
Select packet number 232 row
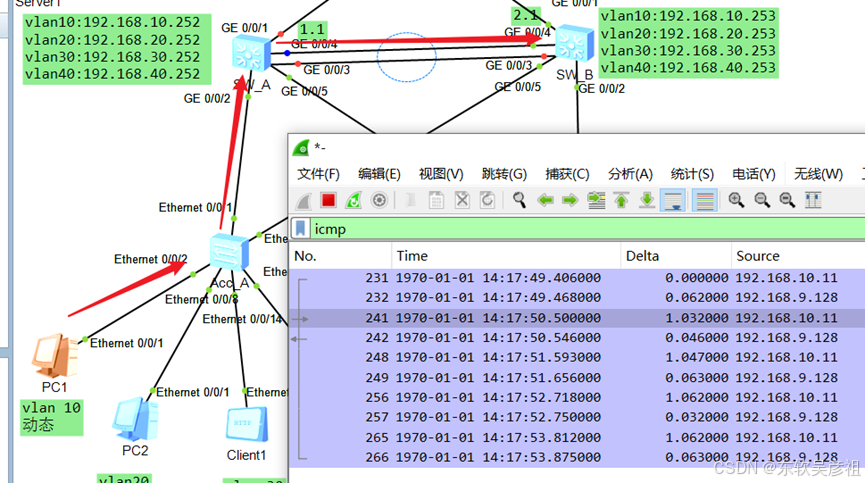pyautogui.click(x=577, y=298)
